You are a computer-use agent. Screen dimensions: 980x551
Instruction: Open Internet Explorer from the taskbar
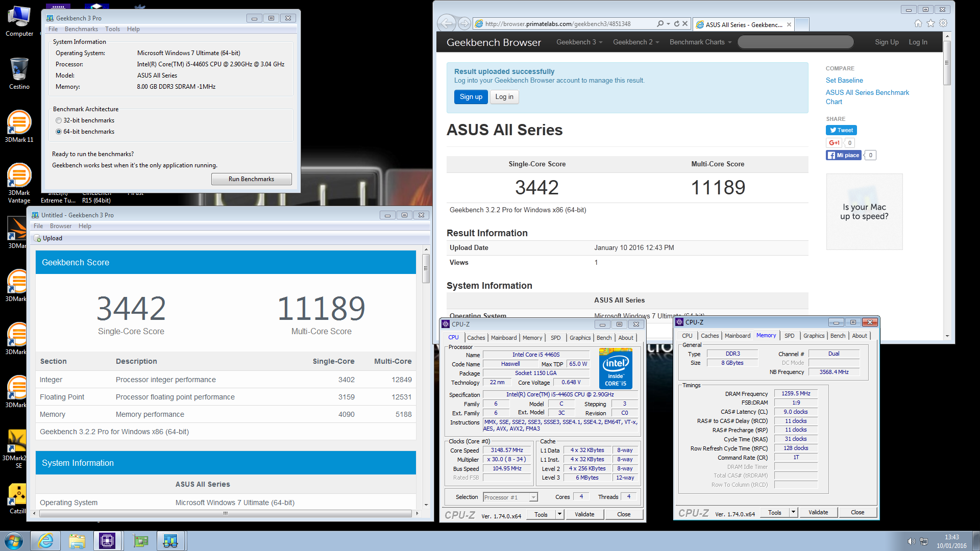[x=46, y=541]
